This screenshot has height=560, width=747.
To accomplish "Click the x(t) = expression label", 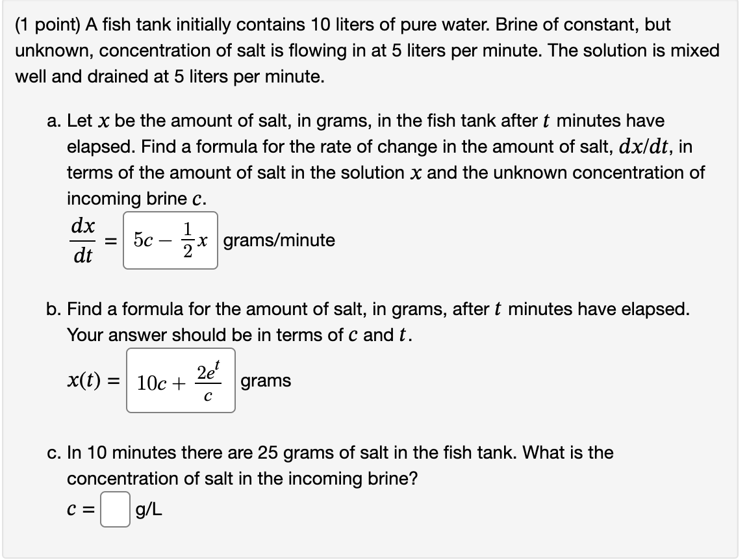I will pos(93,381).
